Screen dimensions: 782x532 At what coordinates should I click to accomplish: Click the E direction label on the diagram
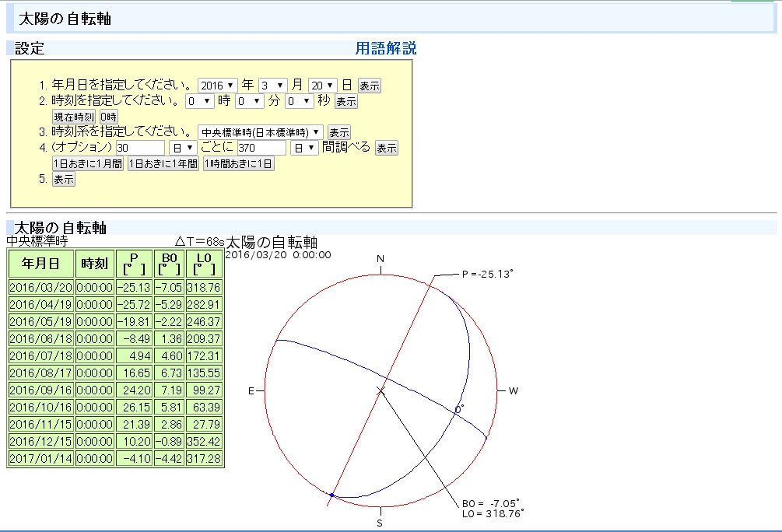251,391
